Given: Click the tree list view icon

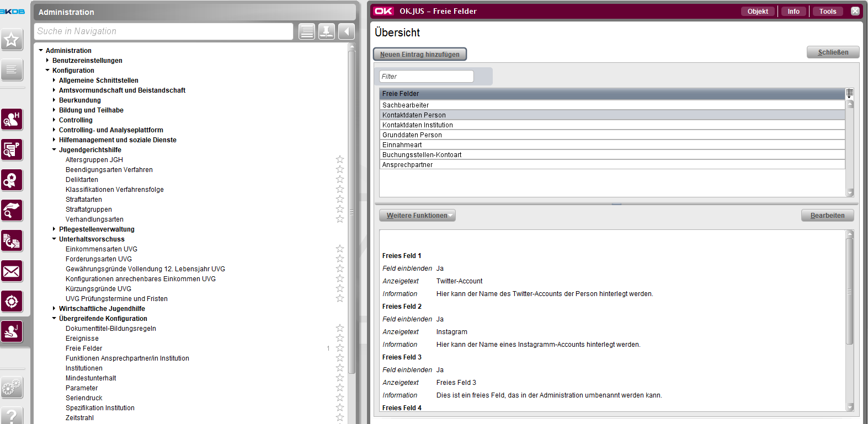Looking at the screenshot, I should point(307,31).
